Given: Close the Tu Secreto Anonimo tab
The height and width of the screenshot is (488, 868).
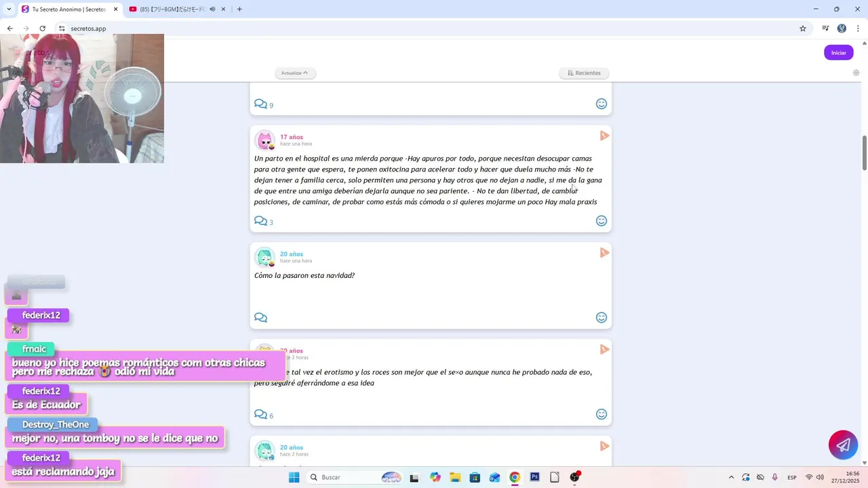Looking at the screenshot, I should (x=115, y=9).
